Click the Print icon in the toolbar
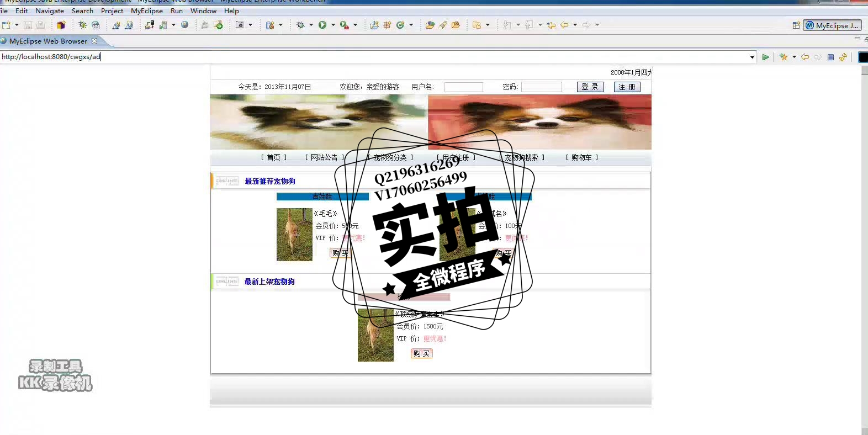 point(40,25)
